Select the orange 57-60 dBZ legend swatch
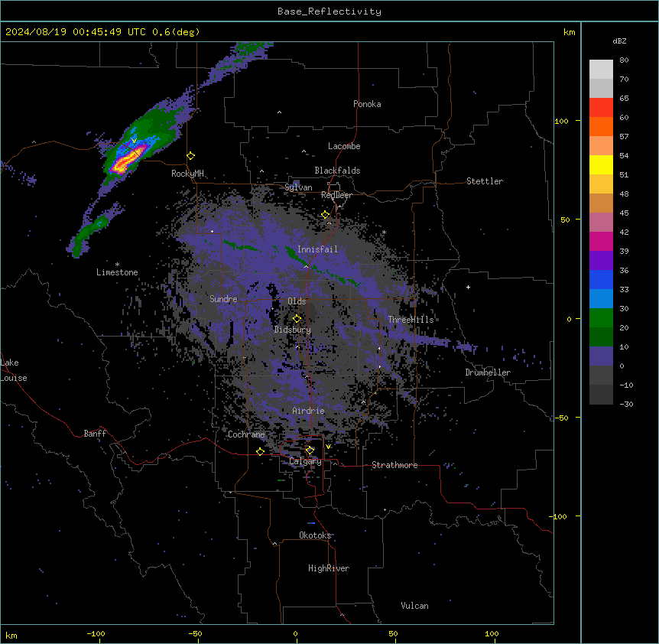Screen dimensions: 659x644 (x=601, y=126)
